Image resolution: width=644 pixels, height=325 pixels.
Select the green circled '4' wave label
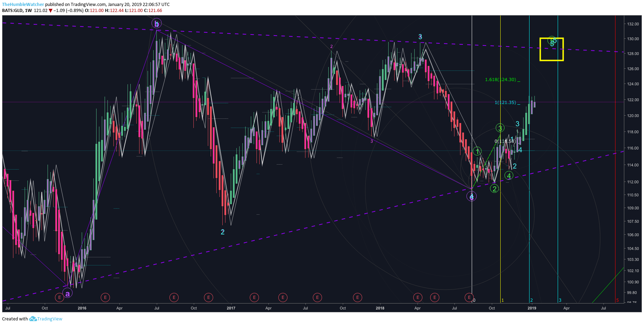click(509, 176)
